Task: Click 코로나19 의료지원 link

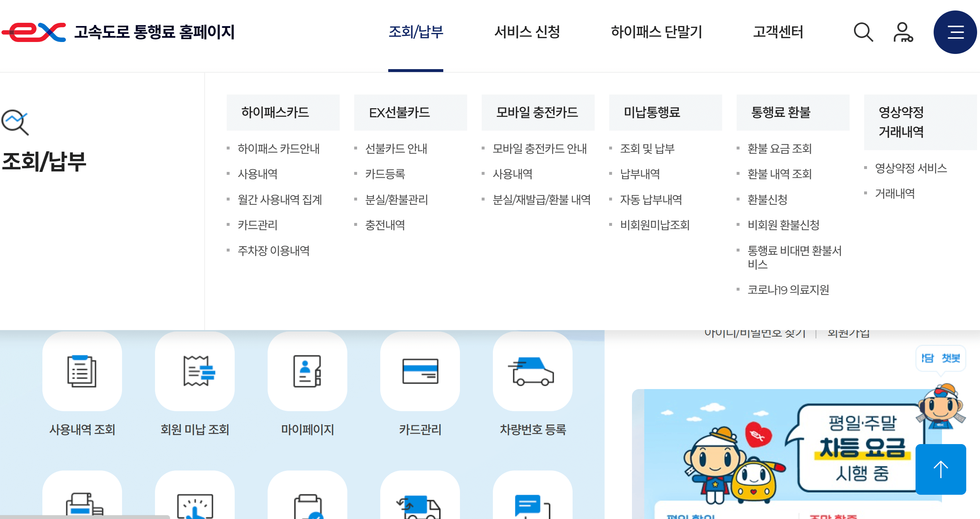Action: (789, 290)
